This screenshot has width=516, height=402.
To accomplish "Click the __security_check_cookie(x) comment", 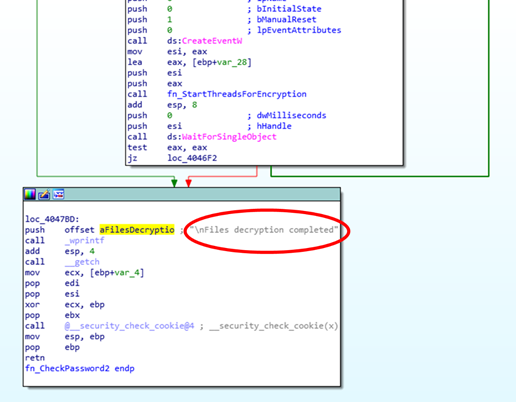I will pos(274,326).
